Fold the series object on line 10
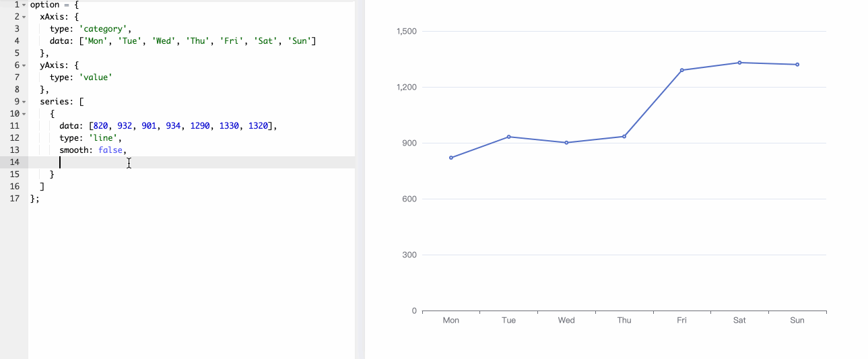868x359 pixels. tap(24, 114)
